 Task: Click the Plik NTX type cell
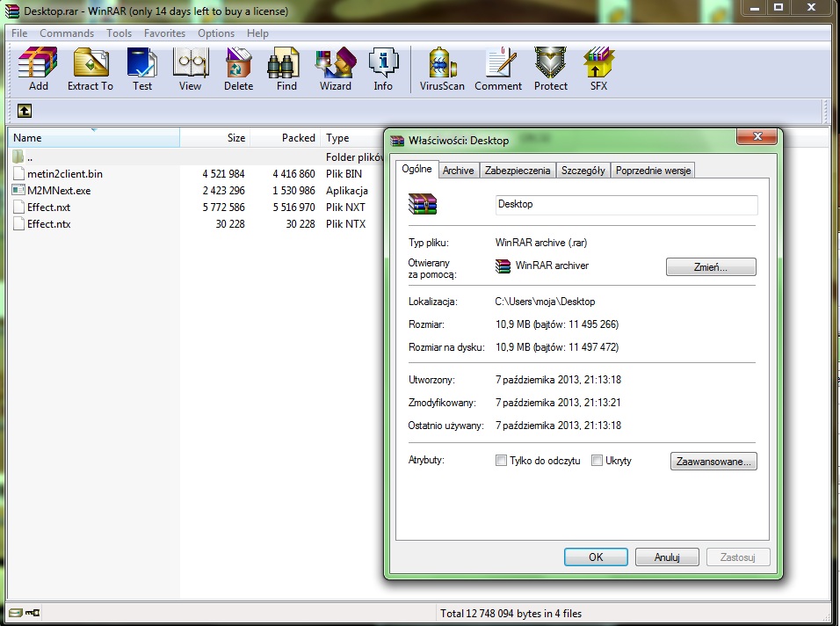coord(345,223)
